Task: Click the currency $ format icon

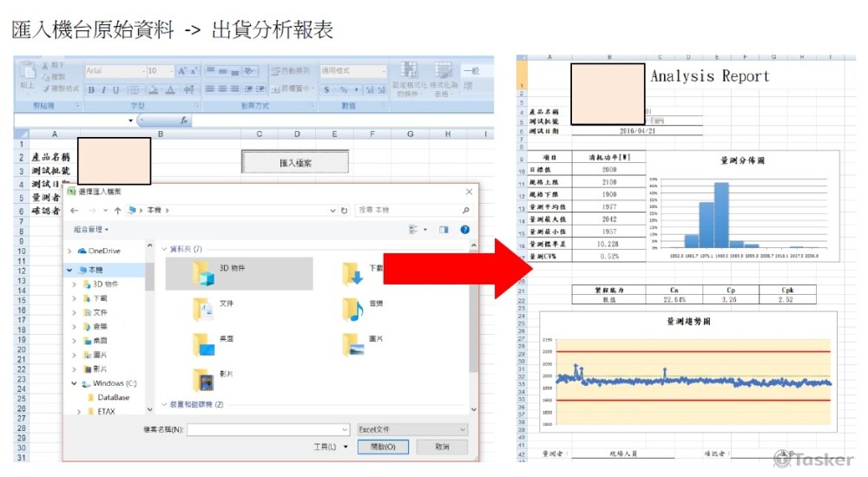Action: (x=327, y=89)
